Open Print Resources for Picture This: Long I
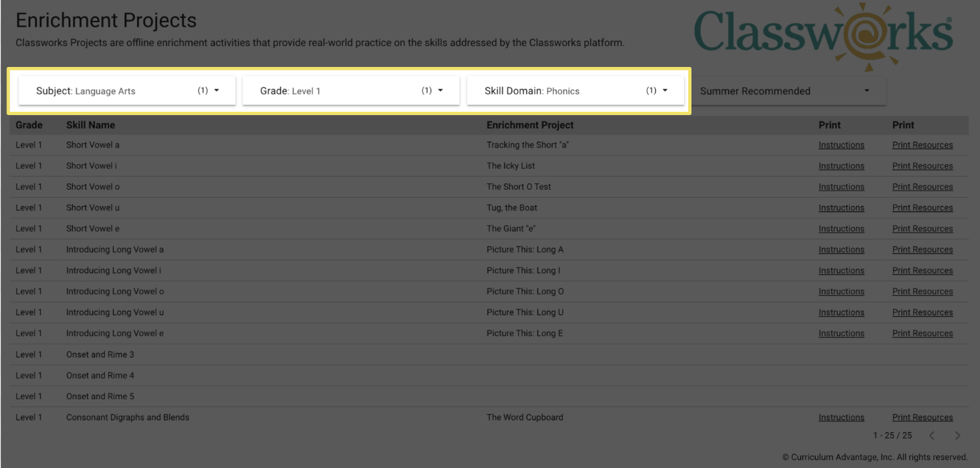This screenshot has height=468, width=980. tap(922, 270)
